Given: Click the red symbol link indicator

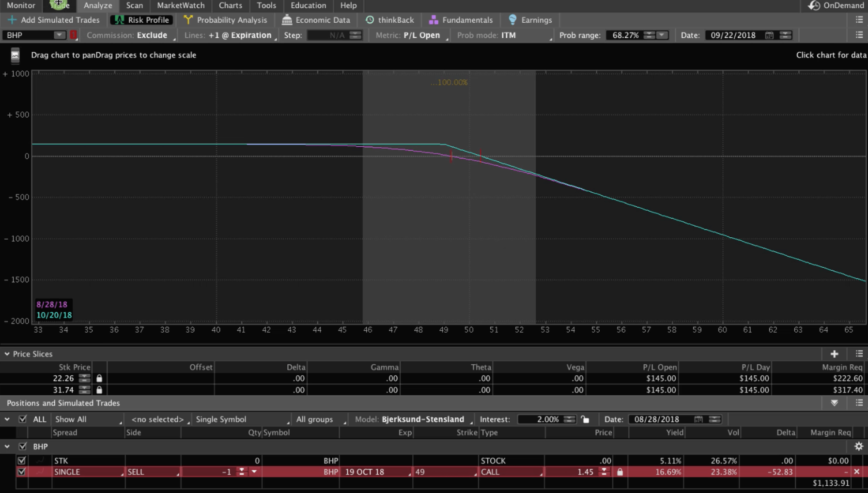Looking at the screenshot, I should pos(74,35).
